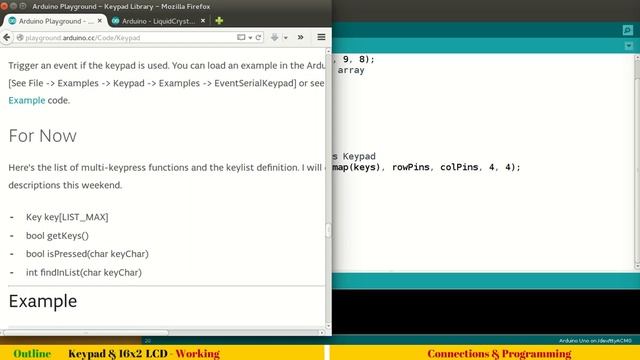Click colPins in Arduino code line
The image size is (640, 360).
point(459,167)
